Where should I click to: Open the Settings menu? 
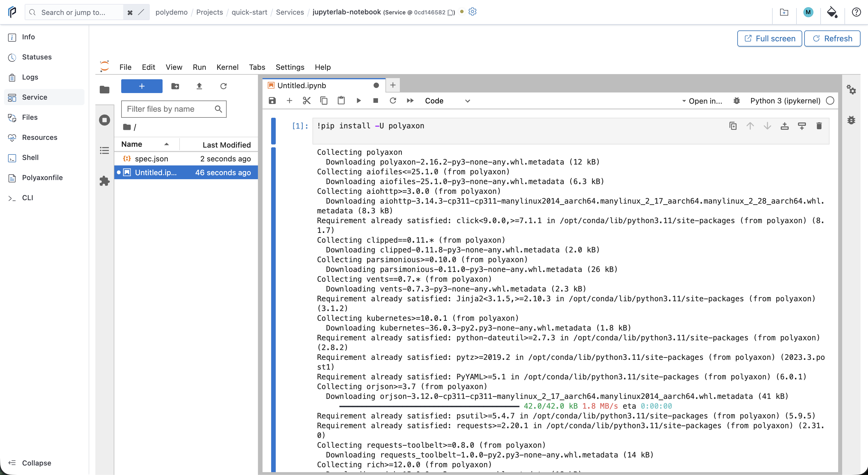pyautogui.click(x=290, y=67)
